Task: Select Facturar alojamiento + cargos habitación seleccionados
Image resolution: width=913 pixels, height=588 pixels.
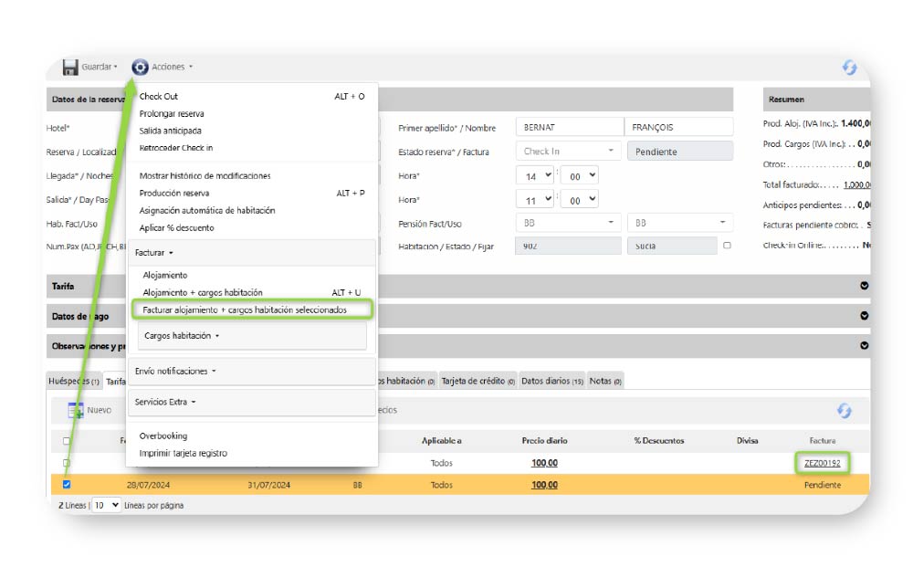Action: pos(245,310)
